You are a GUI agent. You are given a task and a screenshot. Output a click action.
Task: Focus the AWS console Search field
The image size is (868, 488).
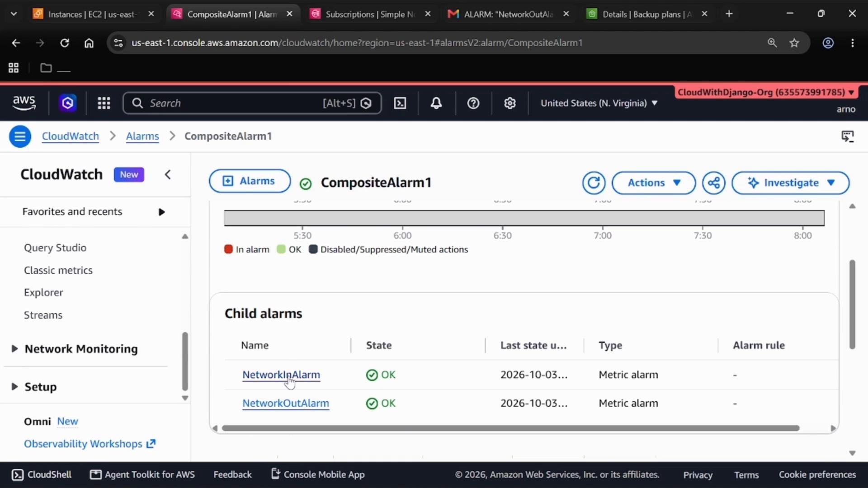click(252, 103)
